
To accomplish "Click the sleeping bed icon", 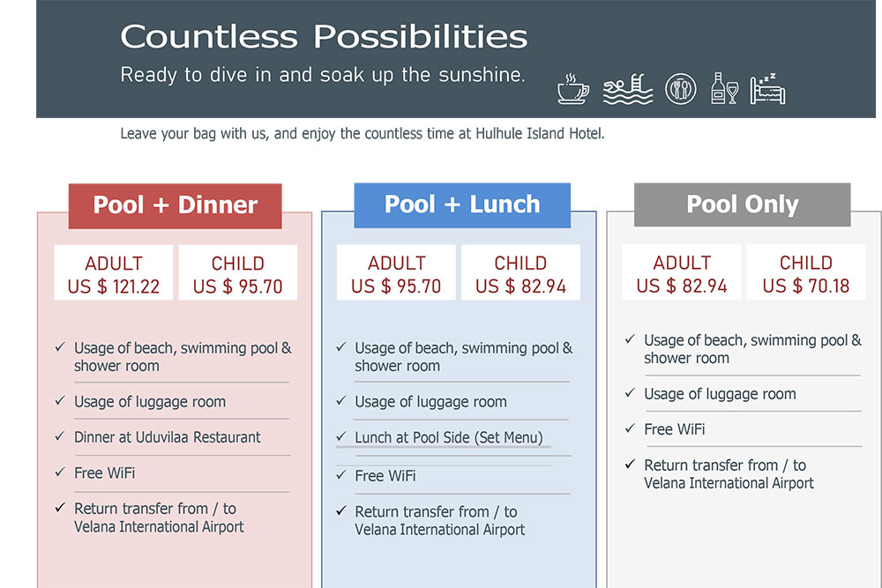I will [768, 89].
